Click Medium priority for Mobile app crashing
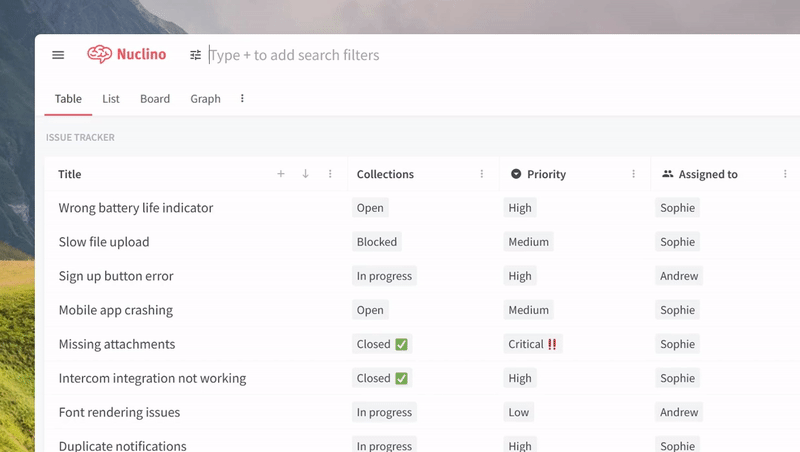Image resolution: width=800 pixels, height=452 pixels. [529, 310]
